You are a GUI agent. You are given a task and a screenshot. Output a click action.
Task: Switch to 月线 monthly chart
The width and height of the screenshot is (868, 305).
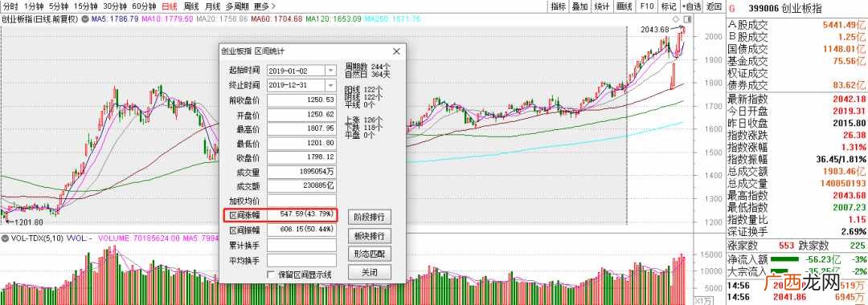[x=212, y=6]
